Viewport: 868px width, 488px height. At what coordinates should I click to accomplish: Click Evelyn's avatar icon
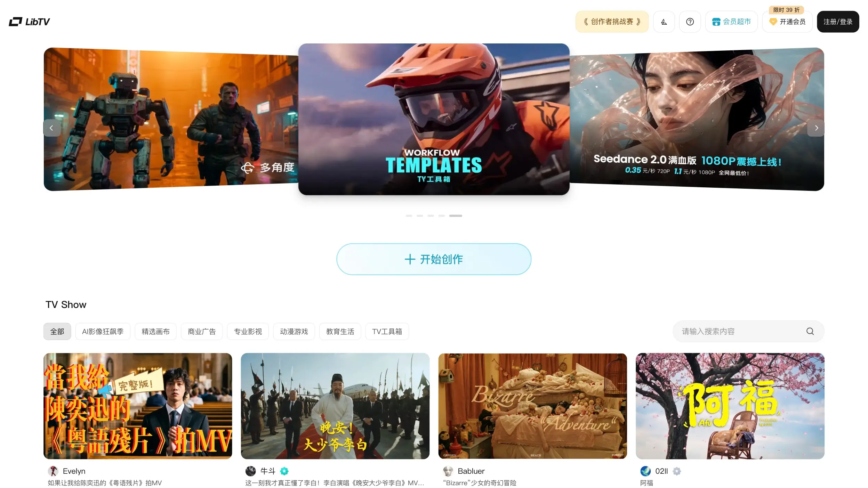point(53,471)
